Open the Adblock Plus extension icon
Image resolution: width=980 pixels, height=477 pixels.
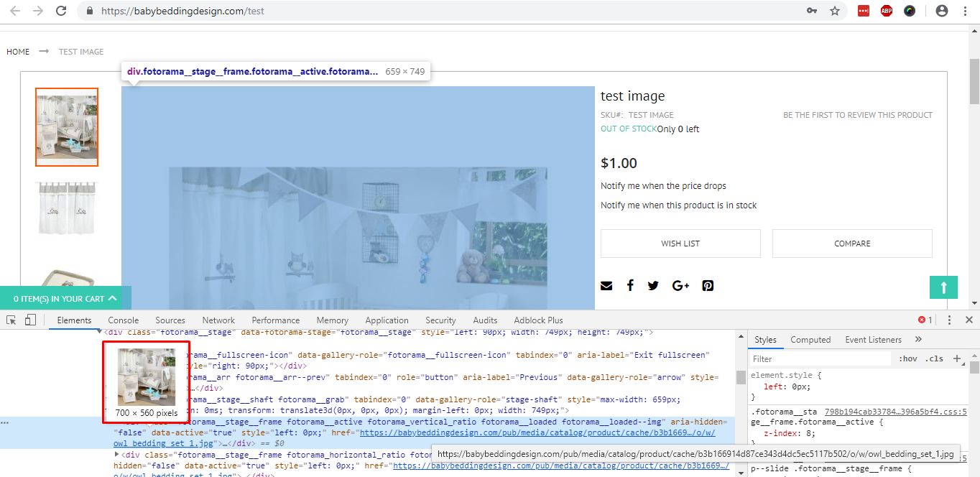click(886, 11)
